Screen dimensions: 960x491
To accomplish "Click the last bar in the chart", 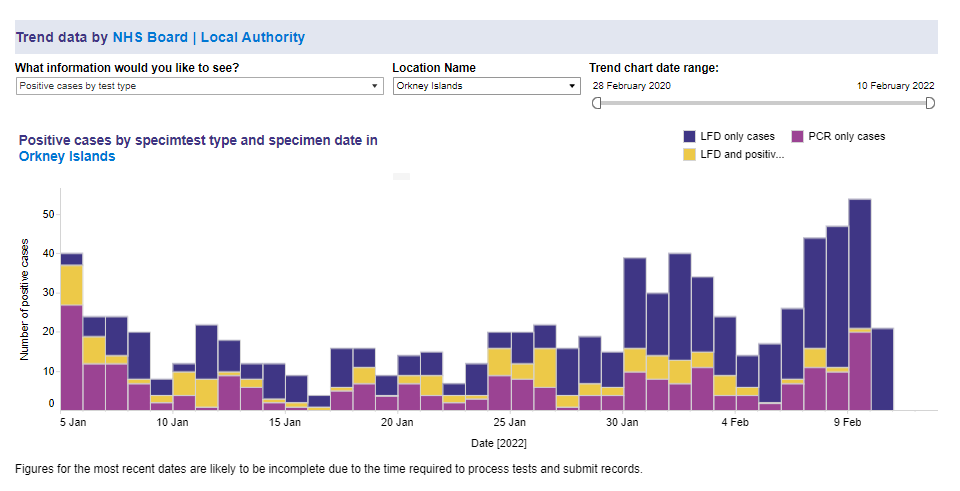I will [882, 368].
